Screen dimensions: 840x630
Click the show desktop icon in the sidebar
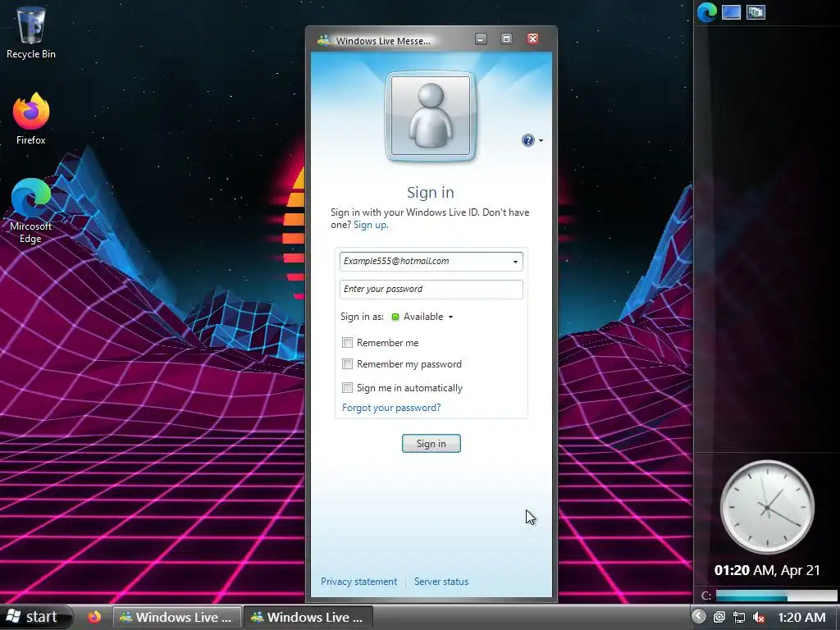pos(731,11)
